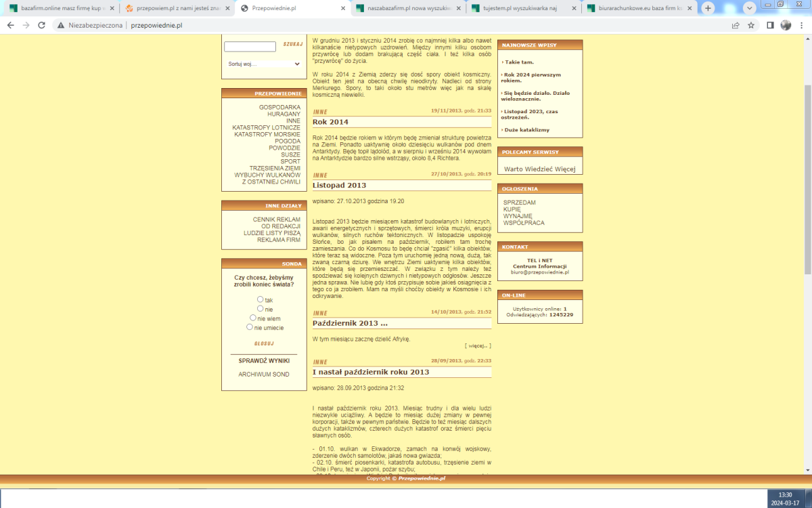Open the 'Sortuj woj...' dropdown
812x508 pixels.
point(263,64)
